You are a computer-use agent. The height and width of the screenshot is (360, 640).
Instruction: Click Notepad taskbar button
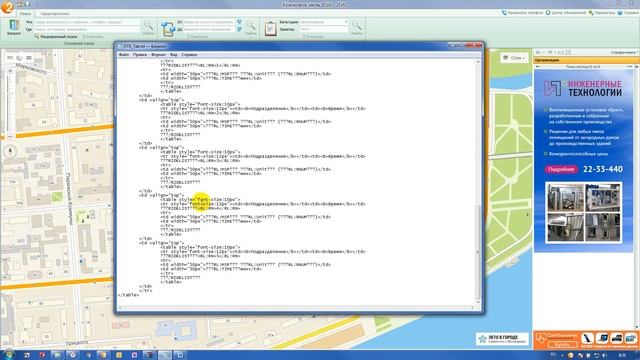[165, 355]
